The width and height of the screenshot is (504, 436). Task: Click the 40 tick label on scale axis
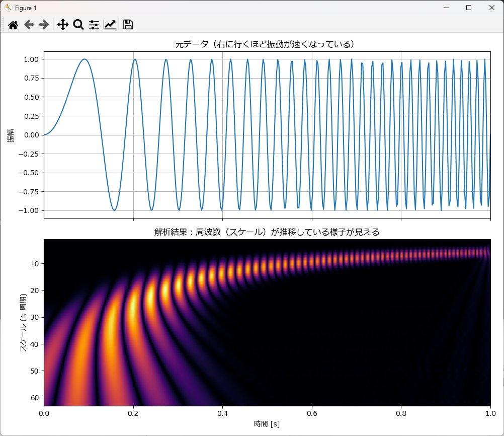point(35,344)
